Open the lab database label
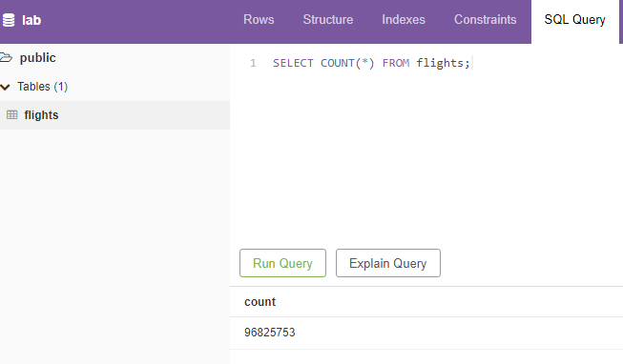This screenshot has height=364, width=623. 31,20
